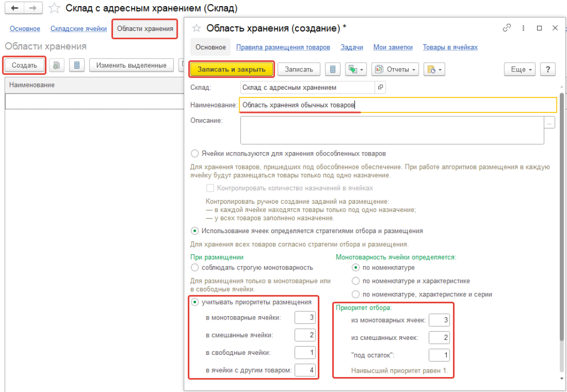Switch to Правила размещения товаров tab

tap(283, 48)
